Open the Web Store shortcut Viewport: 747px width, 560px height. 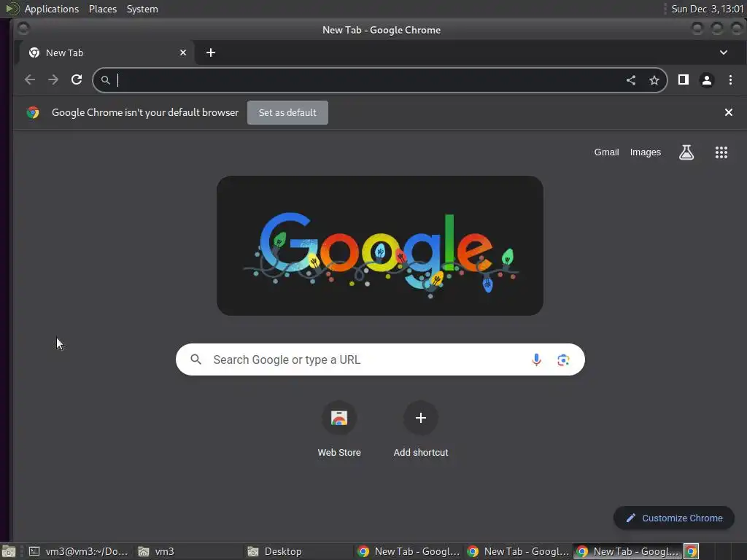338,429
